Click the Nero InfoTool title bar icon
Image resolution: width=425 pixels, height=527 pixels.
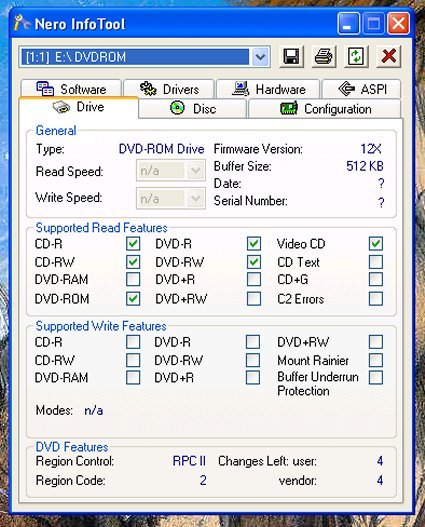coord(22,24)
